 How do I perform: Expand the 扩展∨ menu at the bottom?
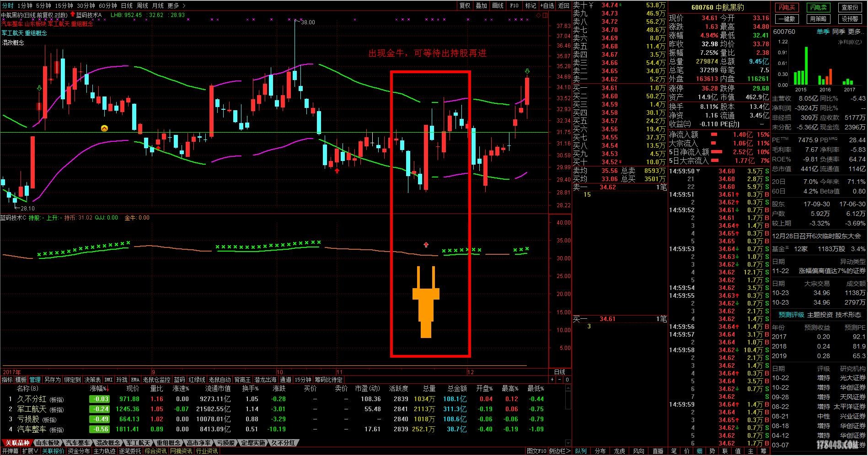[29, 451]
